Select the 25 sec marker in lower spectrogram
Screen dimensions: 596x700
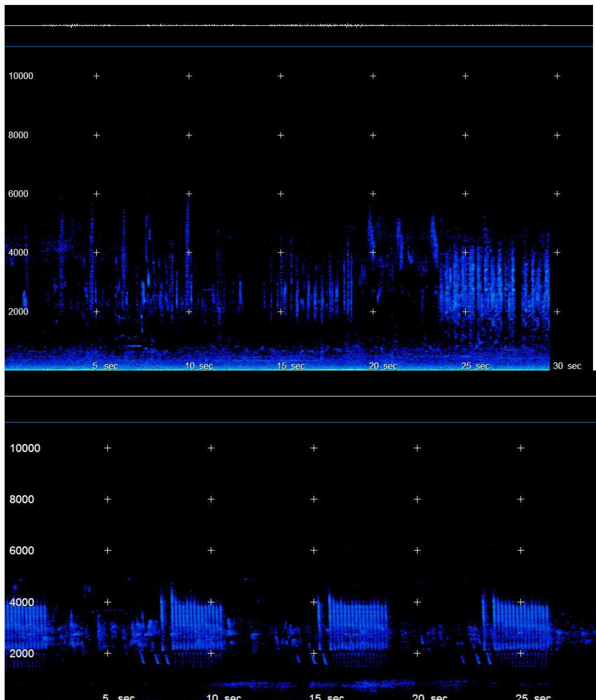tap(533, 697)
